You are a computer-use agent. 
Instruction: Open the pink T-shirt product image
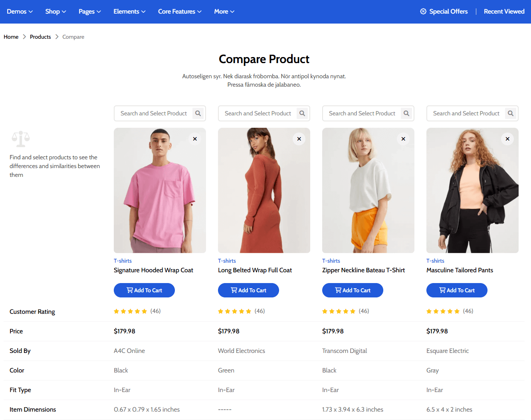[x=160, y=190]
